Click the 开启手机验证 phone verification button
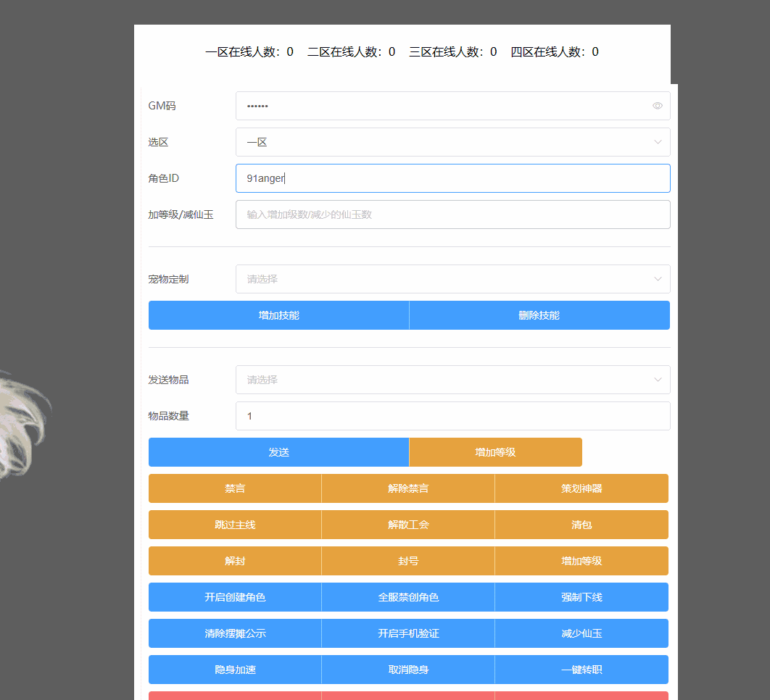770x700 pixels. point(407,633)
